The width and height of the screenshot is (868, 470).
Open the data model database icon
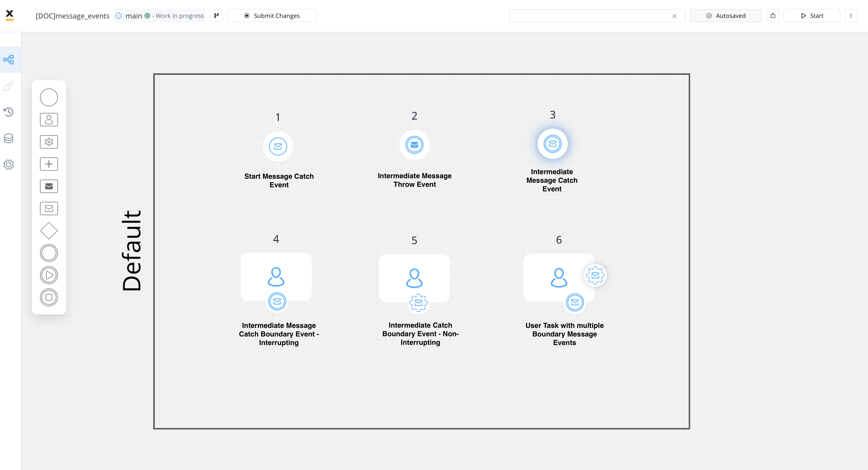9,138
